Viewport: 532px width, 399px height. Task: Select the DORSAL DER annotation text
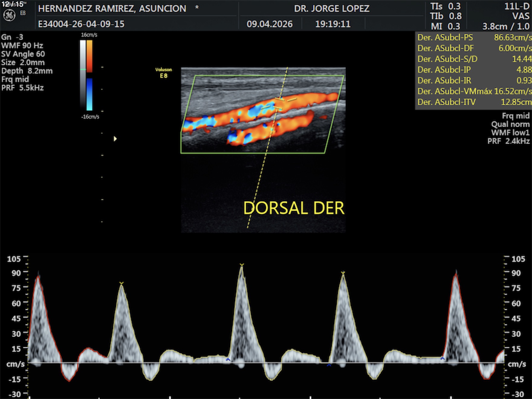(294, 208)
